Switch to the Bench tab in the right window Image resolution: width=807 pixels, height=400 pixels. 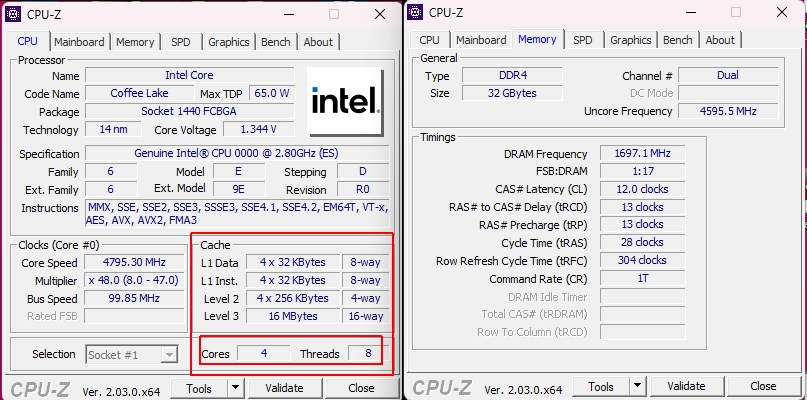[678, 40]
